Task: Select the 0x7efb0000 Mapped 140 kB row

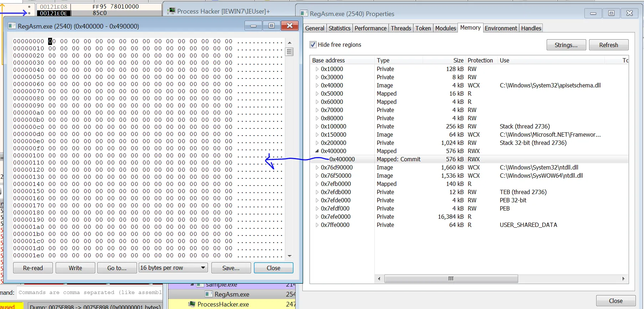Action: (x=469, y=184)
